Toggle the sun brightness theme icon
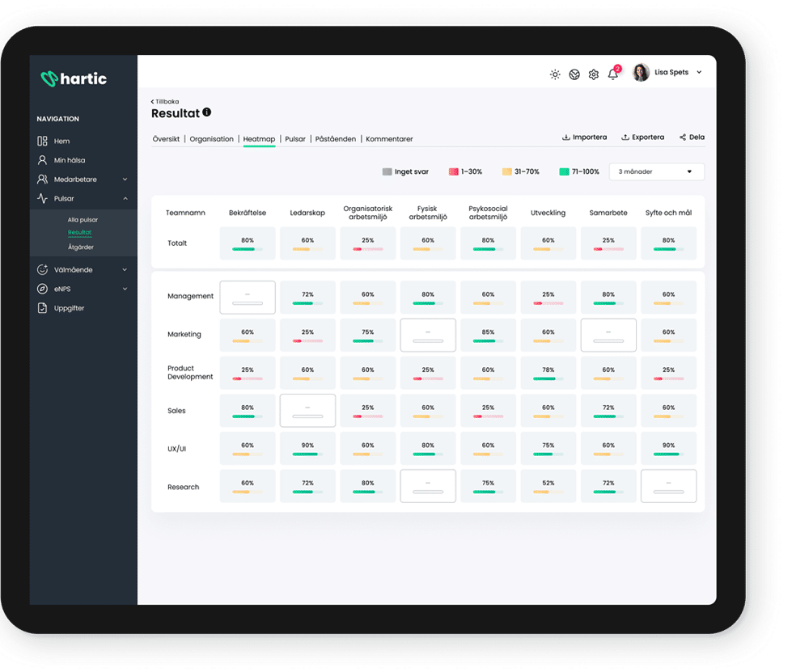Screen dimensions: 809x672 coord(555,74)
